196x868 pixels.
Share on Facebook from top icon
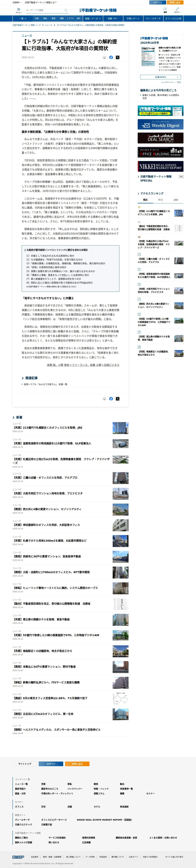[111, 57]
